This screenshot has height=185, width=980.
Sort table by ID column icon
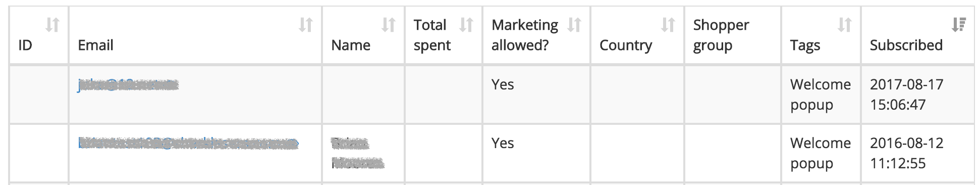pos(52,24)
